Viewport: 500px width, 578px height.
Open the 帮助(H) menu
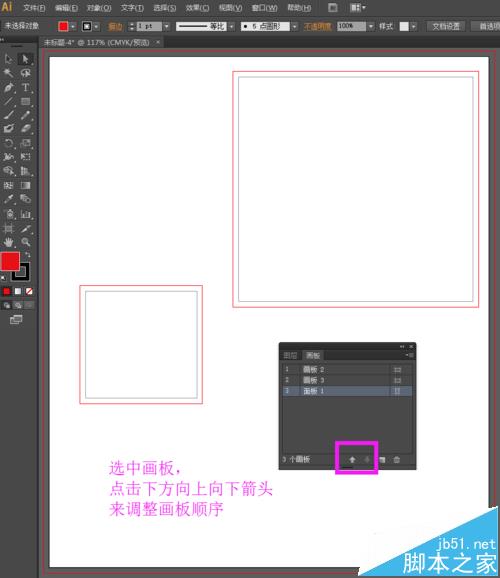pos(299,8)
